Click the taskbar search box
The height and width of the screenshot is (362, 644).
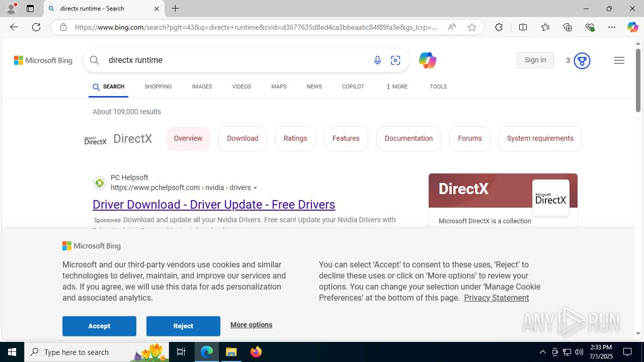point(96,352)
